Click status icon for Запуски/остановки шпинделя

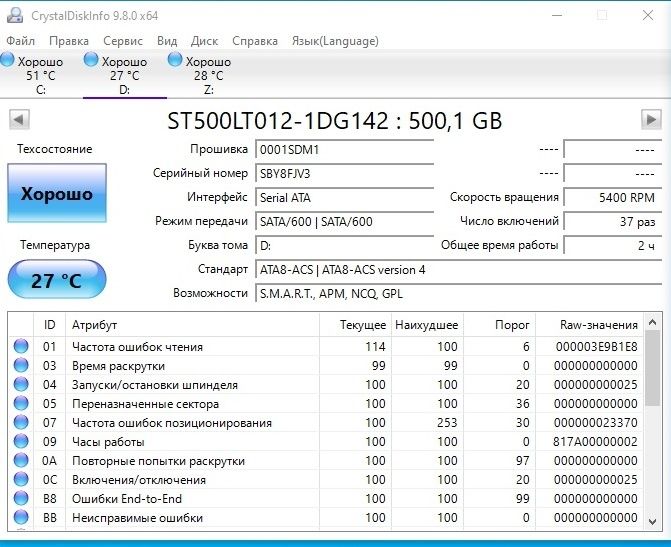21,384
